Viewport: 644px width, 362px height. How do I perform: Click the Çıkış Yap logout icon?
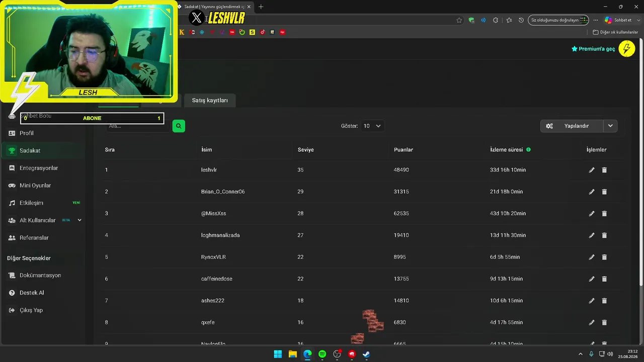12,310
